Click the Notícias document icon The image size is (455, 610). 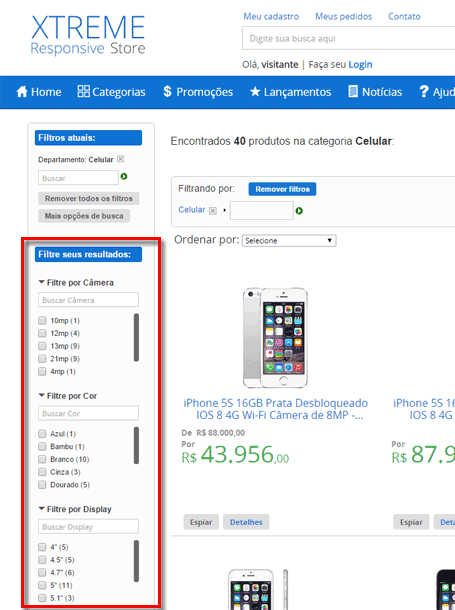pyautogui.click(x=353, y=91)
